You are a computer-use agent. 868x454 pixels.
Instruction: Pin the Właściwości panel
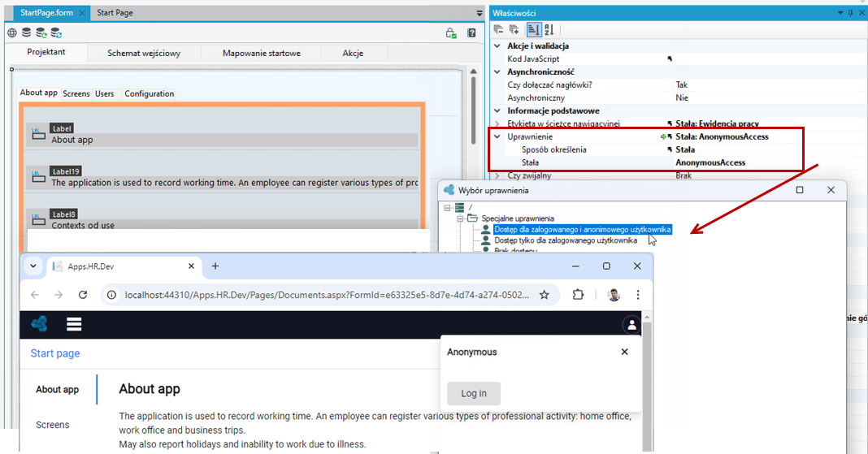pyautogui.click(x=850, y=13)
